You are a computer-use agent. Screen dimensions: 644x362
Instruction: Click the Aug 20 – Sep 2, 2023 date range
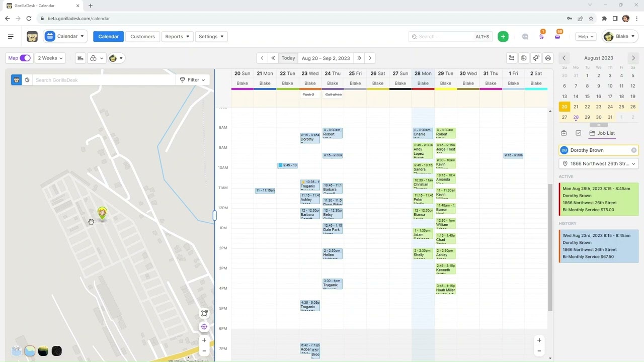click(326, 58)
